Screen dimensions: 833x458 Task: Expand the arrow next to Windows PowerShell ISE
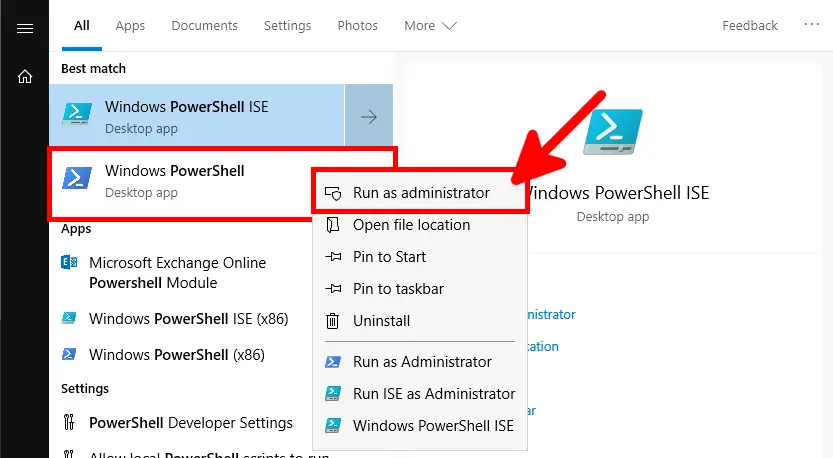click(369, 115)
